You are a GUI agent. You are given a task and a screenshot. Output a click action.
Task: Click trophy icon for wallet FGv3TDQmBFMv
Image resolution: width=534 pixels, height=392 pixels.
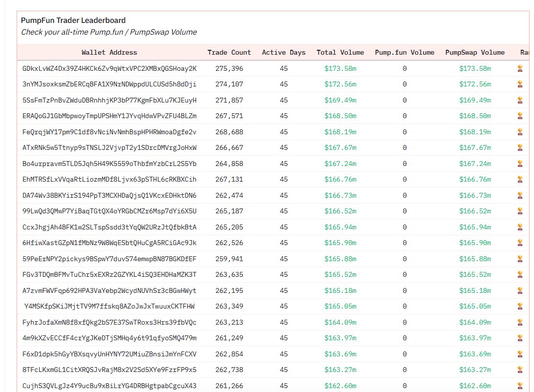(x=520, y=274)
